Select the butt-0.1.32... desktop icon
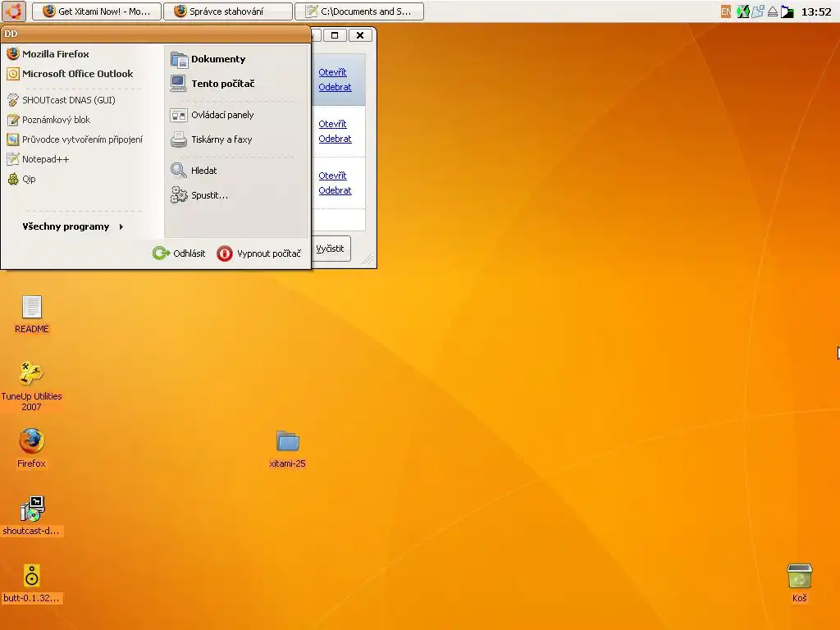 click(x=32, y=583)
